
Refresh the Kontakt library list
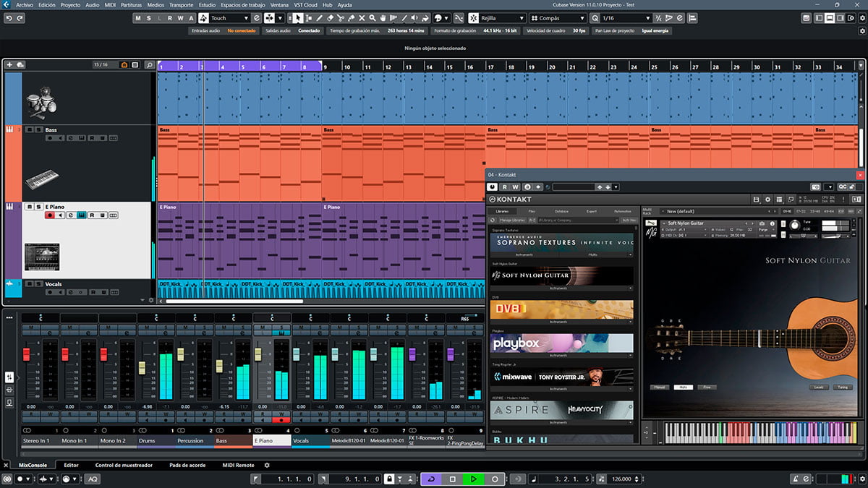click(x=492, y=219)
